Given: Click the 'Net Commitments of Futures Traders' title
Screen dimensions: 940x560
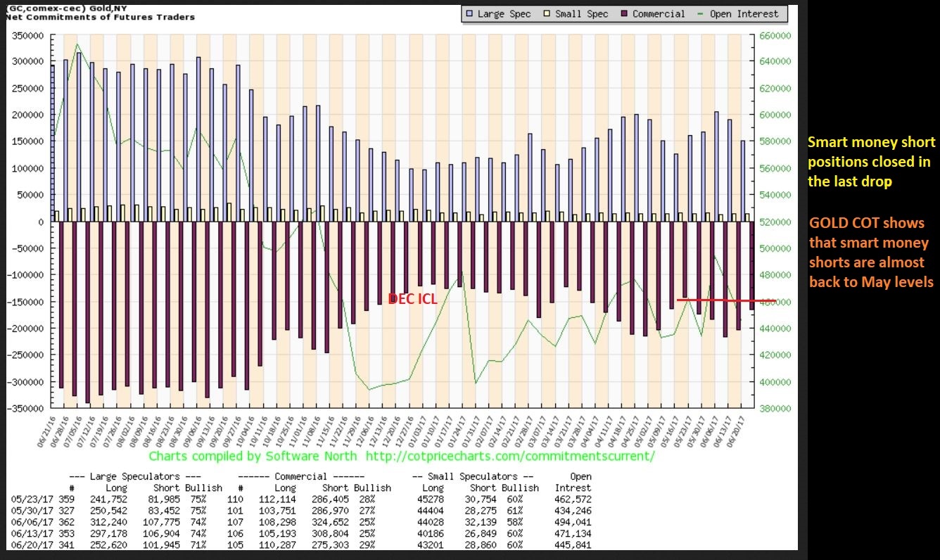Looking at the screenshot, I should point(99,17).
